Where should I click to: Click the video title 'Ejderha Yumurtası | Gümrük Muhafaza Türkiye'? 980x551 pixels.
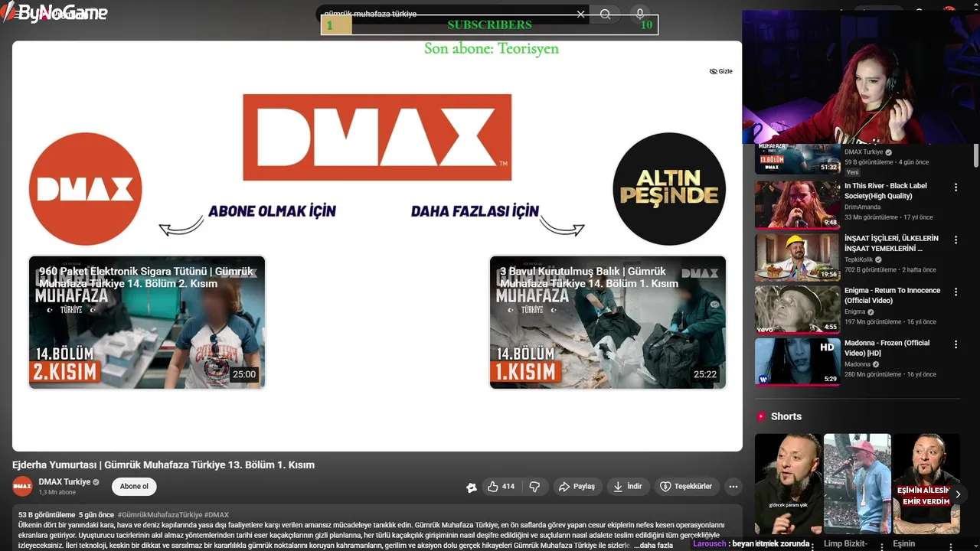[x=163, y=465]
